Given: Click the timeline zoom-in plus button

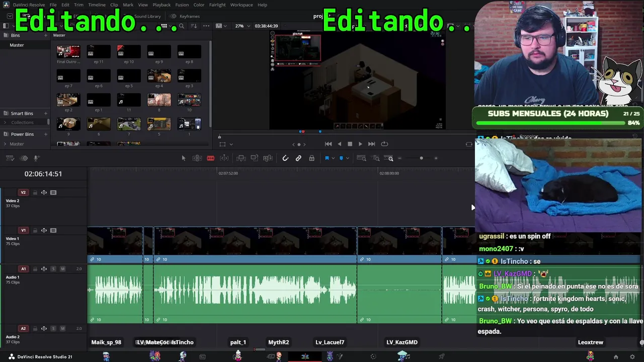Looking at the screenshot, I should (x=436, y=158).
